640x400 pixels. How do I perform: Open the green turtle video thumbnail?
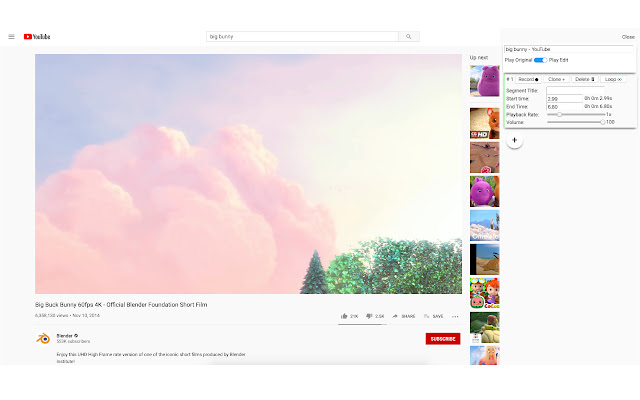(x=484, y=327)
